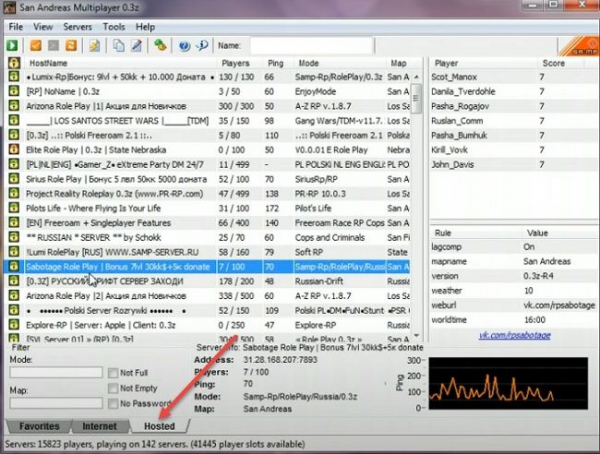Switch to the Hosted tab

pos(159,426)
